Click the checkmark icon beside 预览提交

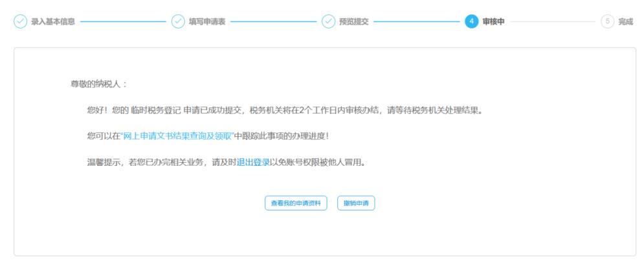(329, 21)
